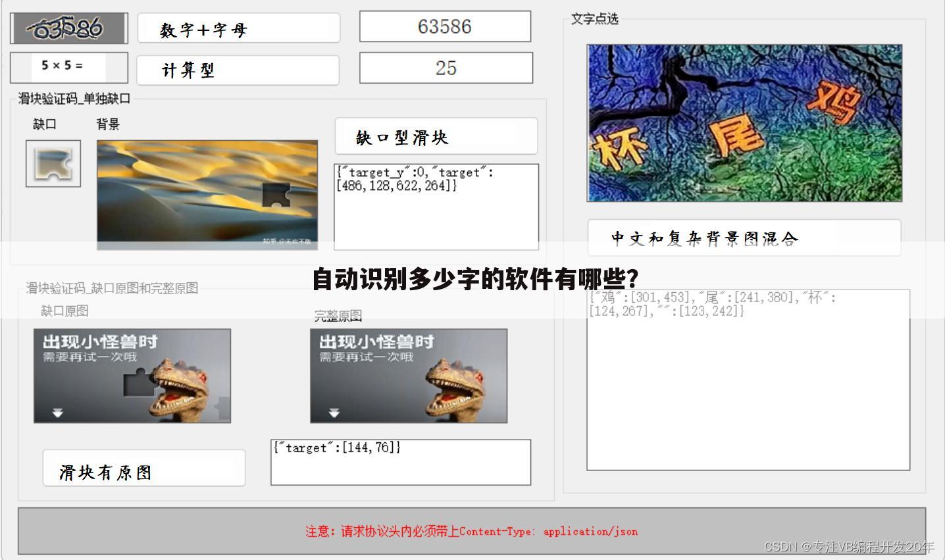Click the 中文和复杂背景图混合 button
Image resolution: width=945 pixels, height=560 pixels.
(744, 238)
